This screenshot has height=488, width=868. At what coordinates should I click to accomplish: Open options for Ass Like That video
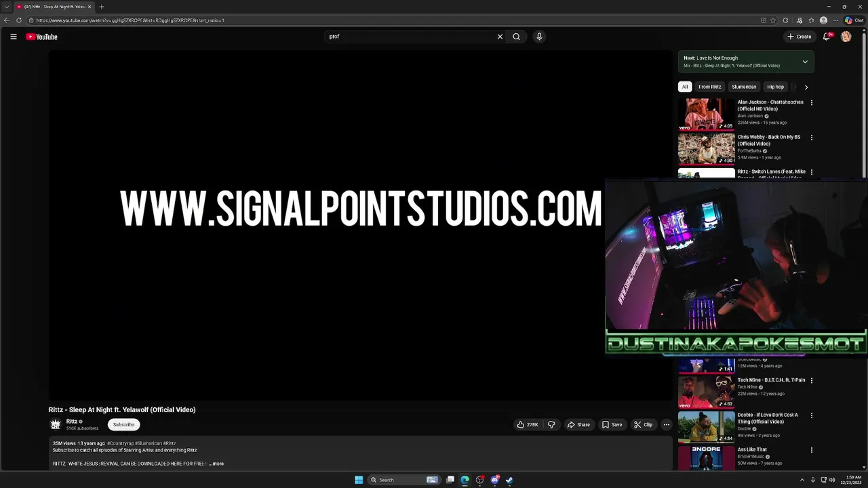click(811, 450)
